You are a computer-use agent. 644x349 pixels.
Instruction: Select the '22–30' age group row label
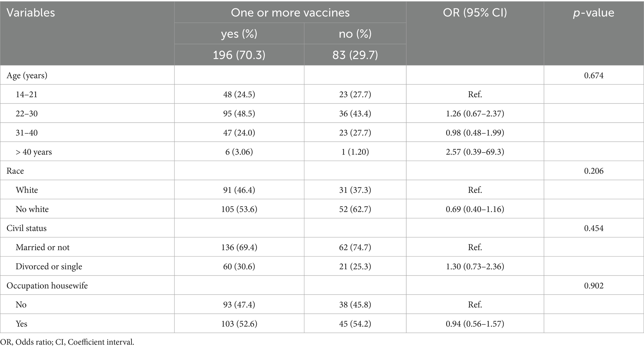(x=26, y=114)
